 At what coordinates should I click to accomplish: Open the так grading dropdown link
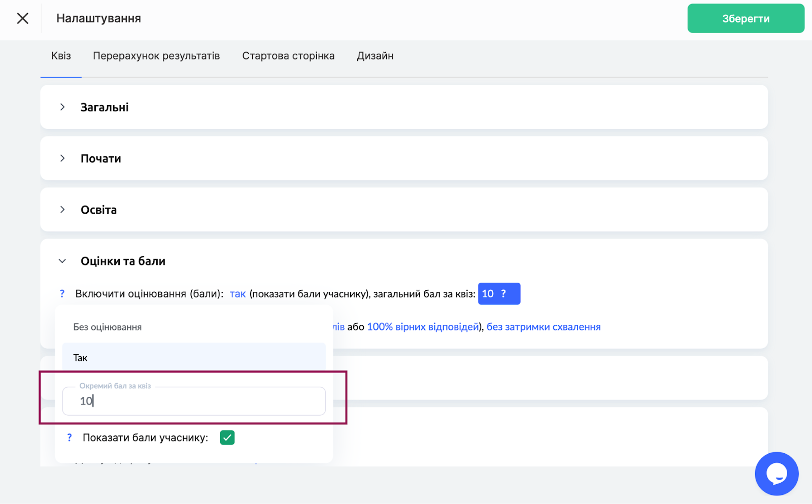tap(238, 293)
